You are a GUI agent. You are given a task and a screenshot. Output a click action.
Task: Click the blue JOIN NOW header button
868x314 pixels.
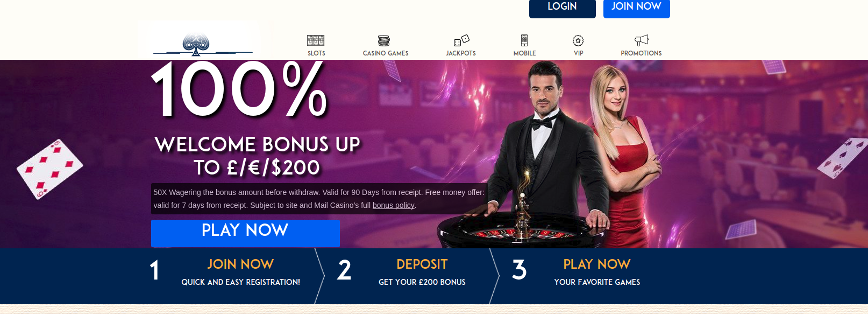(x=637, y=8)
